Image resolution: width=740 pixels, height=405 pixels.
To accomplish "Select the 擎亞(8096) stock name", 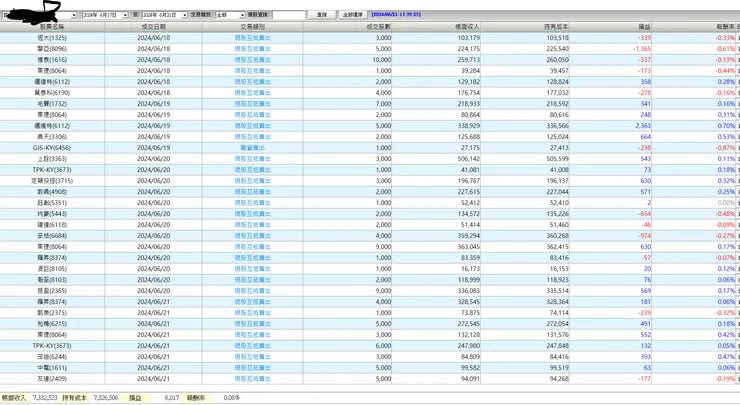I will tap(52, 49).
